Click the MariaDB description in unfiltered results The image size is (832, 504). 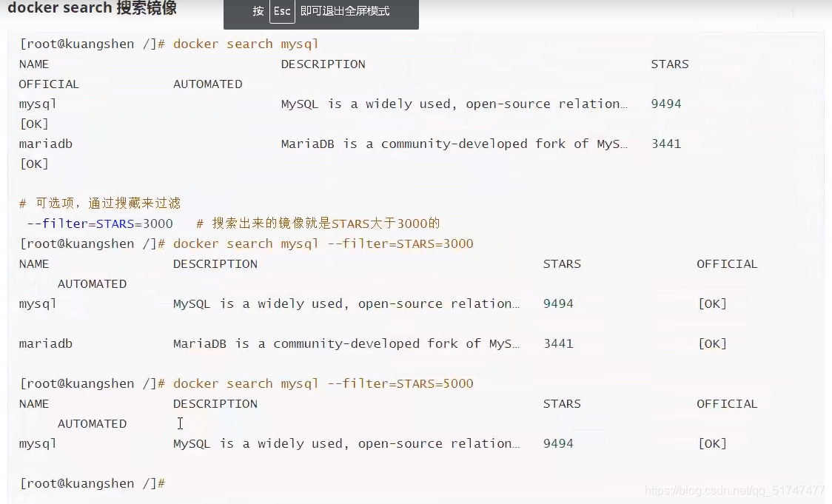(x=454, y=144)
